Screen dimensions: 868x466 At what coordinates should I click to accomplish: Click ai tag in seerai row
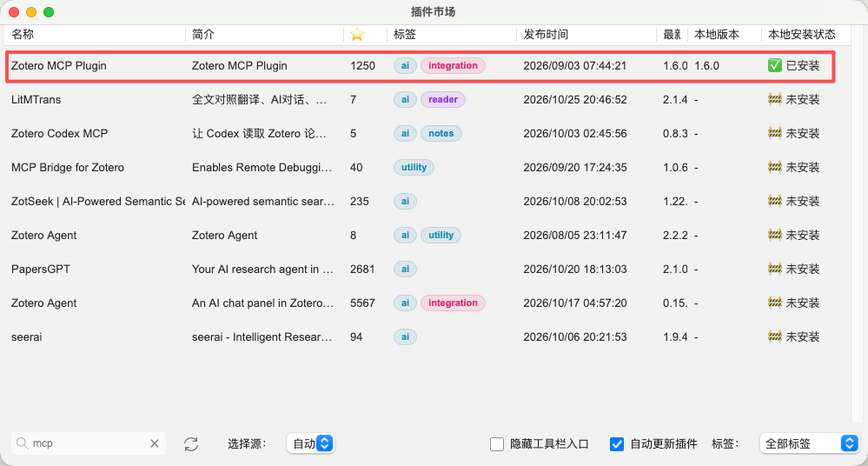405,336
